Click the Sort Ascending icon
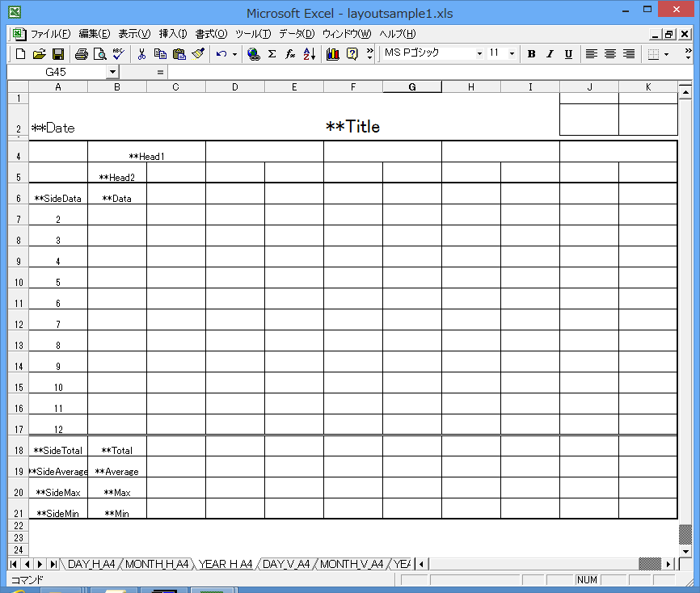The height and width of the screenshot is (593, 700). tap(309, 54)
